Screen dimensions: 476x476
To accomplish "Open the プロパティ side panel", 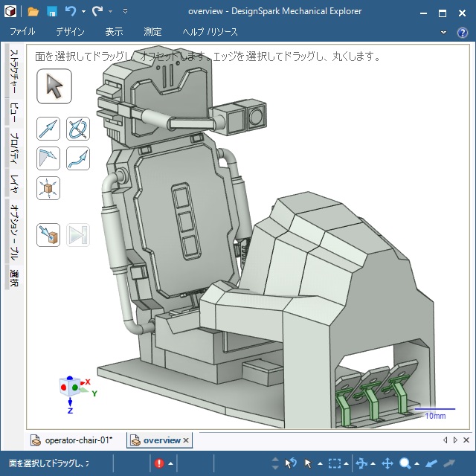I will 14,147.
